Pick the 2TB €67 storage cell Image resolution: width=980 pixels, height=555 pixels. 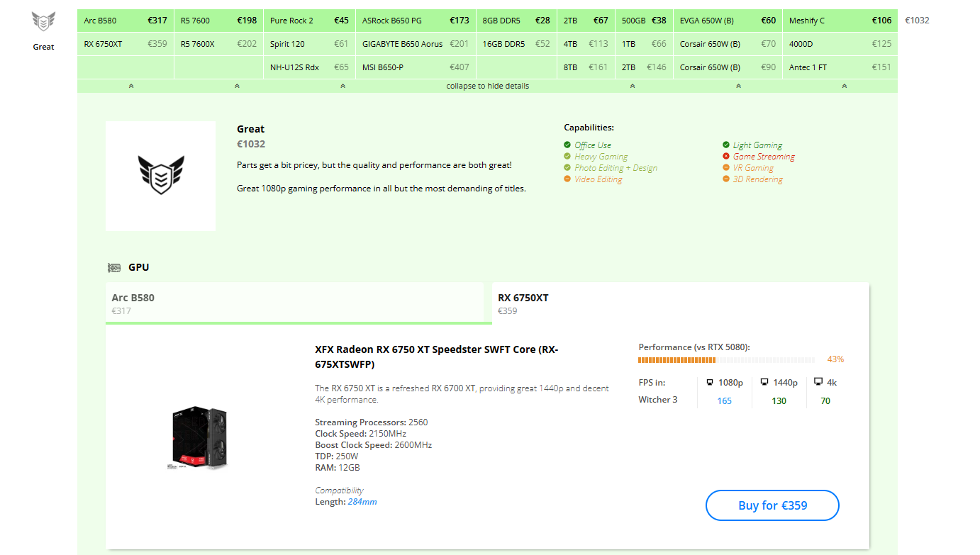[586, 21]
